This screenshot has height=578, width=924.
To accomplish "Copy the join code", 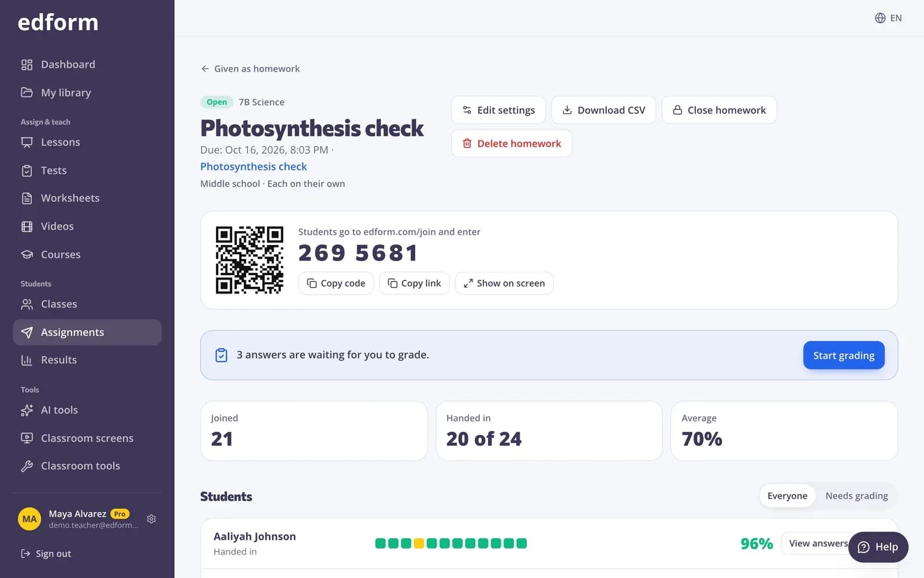I will [x=336, y=283].
